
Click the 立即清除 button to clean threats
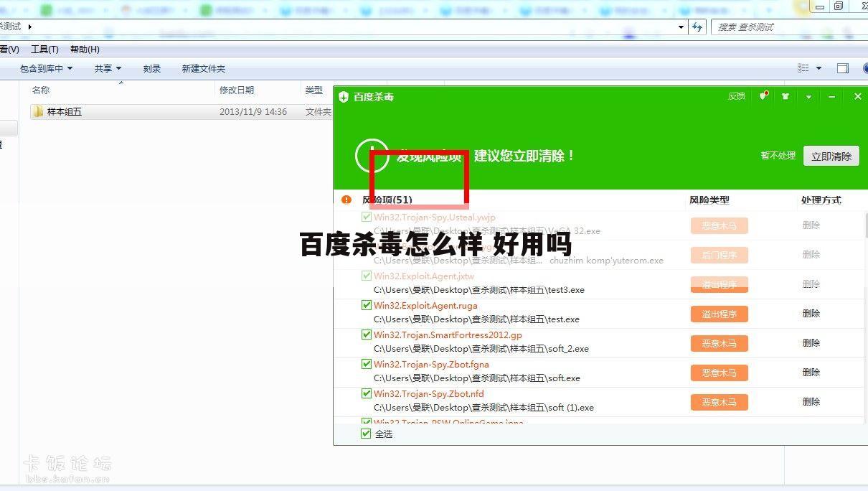(x=830, y=156)
